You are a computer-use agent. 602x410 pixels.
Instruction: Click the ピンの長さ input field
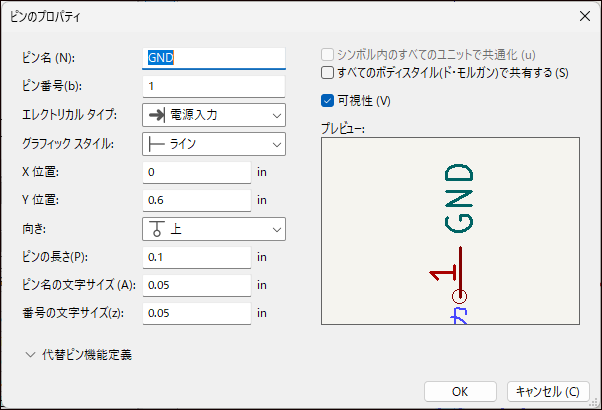coord(196,257)
